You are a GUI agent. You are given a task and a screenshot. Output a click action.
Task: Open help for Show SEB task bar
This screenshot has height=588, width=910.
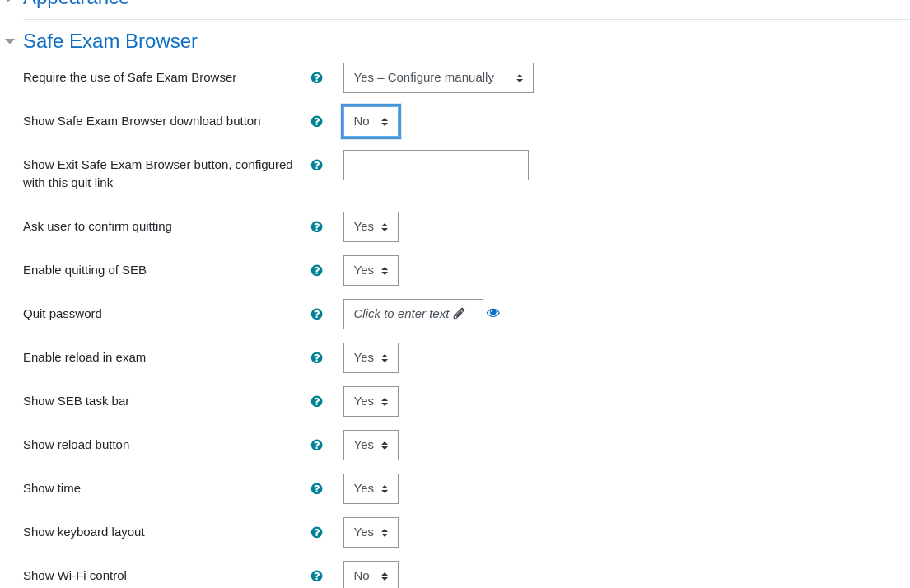316,402
